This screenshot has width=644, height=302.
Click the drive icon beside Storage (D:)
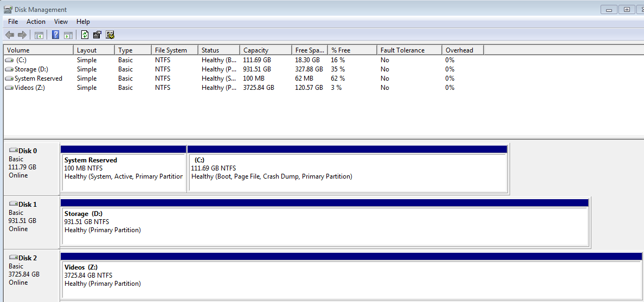point(9,69)
